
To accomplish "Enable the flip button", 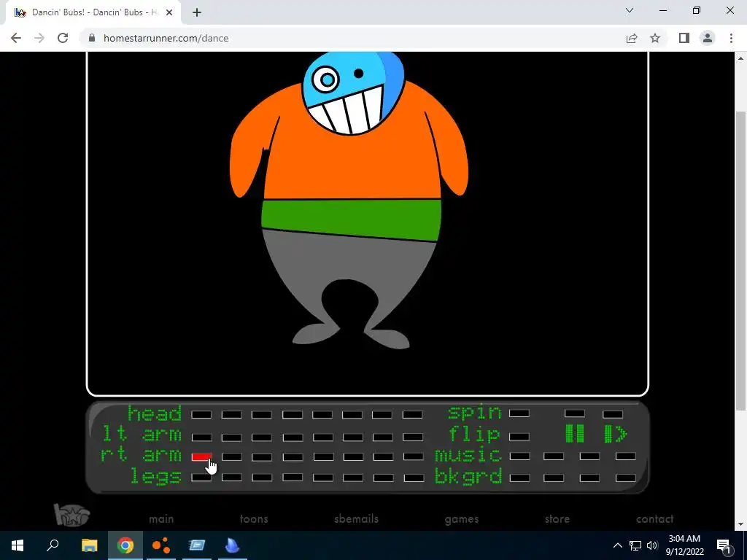I will coord(519,436).
